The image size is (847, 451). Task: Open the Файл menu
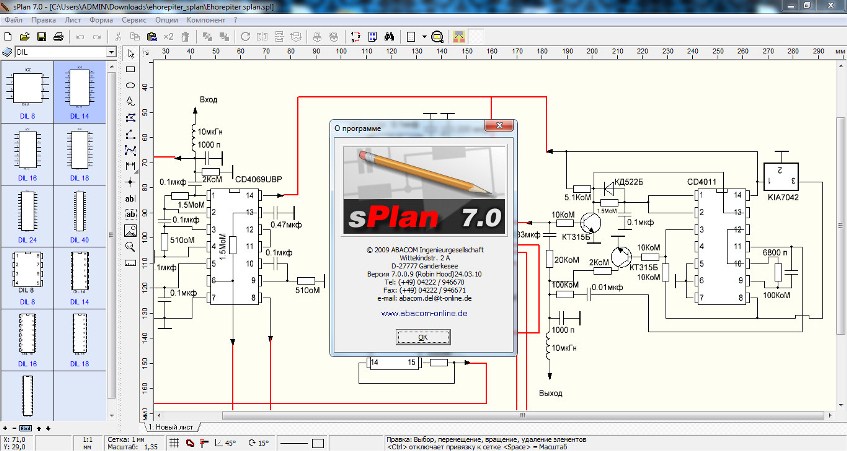click(x=14, y=20)
